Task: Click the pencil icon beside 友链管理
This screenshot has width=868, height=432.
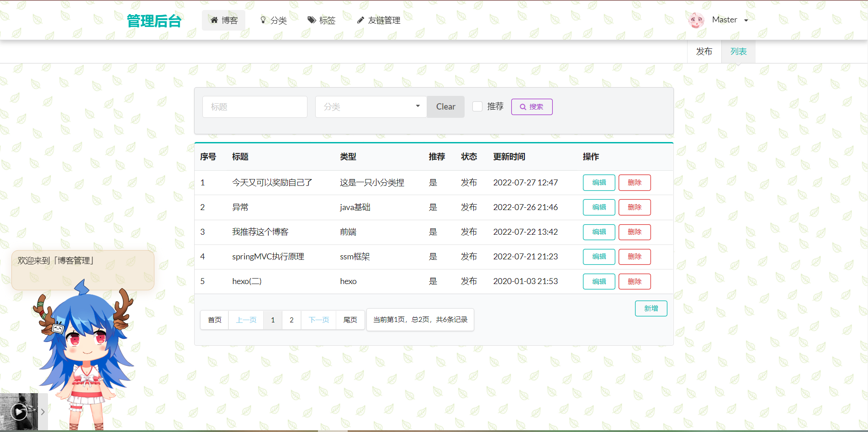Action: coord(360,20)
